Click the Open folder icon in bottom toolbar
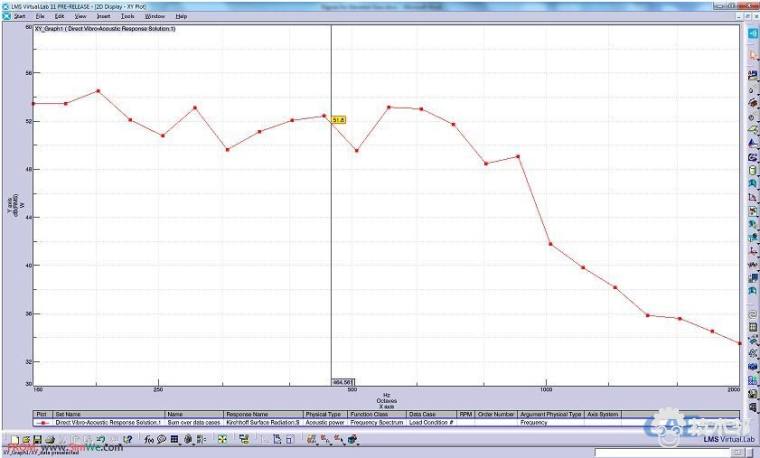The image size is (760, 458). point(25,438)
